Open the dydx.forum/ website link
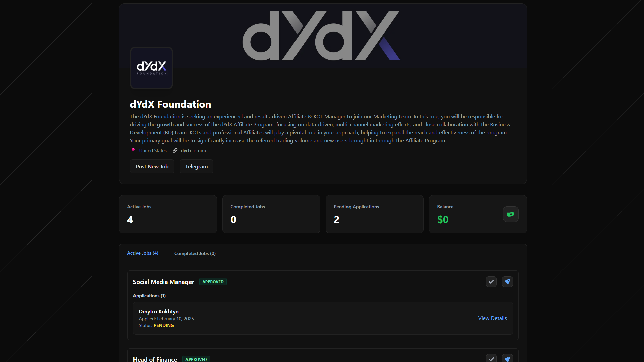 [x=194, y=150]
